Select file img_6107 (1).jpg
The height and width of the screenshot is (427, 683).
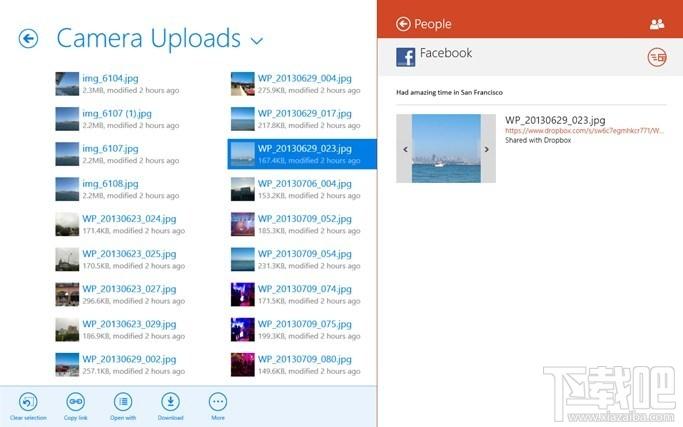pos(118,119)
